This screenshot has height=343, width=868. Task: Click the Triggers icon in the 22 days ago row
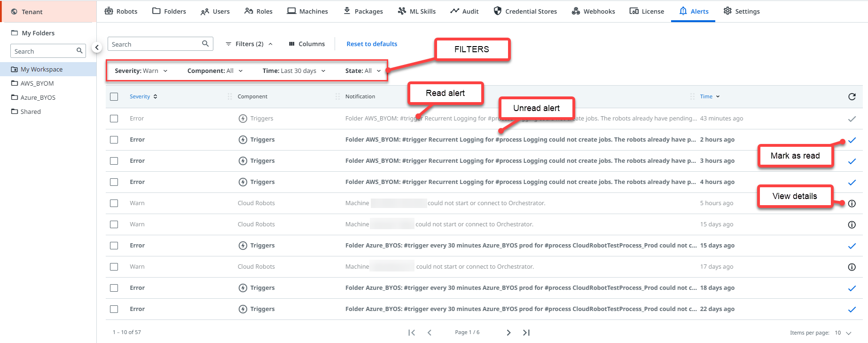point(243,309)
